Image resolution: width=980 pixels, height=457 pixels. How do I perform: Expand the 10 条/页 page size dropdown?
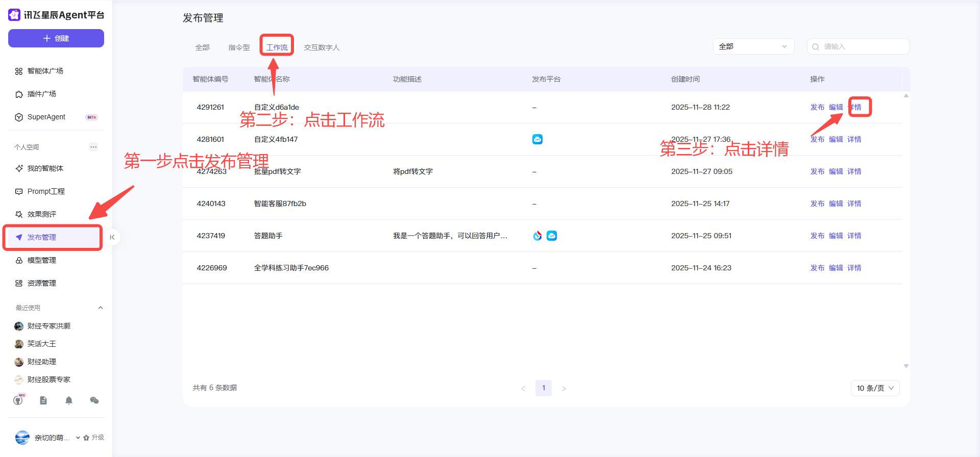tap(875, 388)
